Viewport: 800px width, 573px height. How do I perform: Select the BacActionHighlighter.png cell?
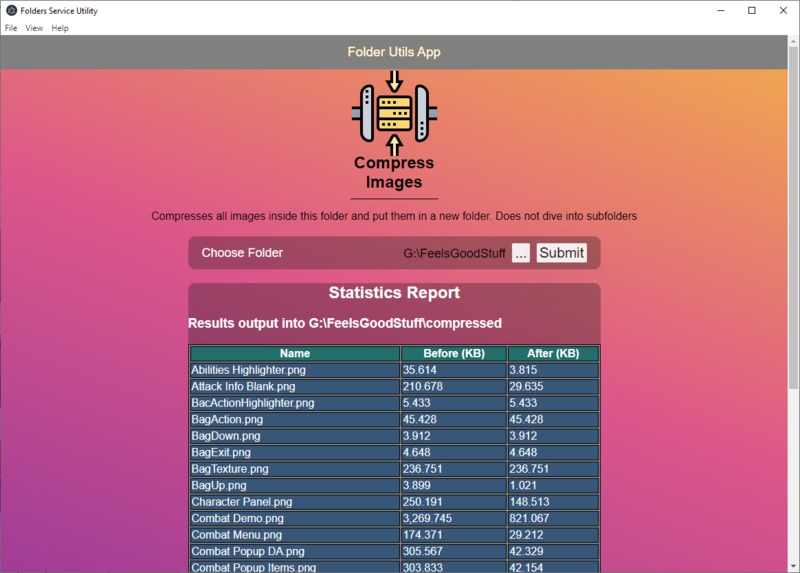[294, 403]
